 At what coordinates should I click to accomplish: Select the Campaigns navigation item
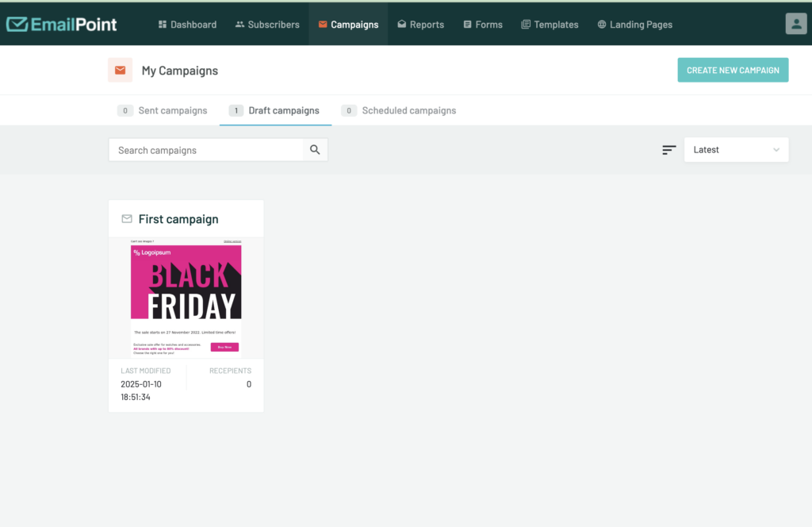[x=348, y=25]
